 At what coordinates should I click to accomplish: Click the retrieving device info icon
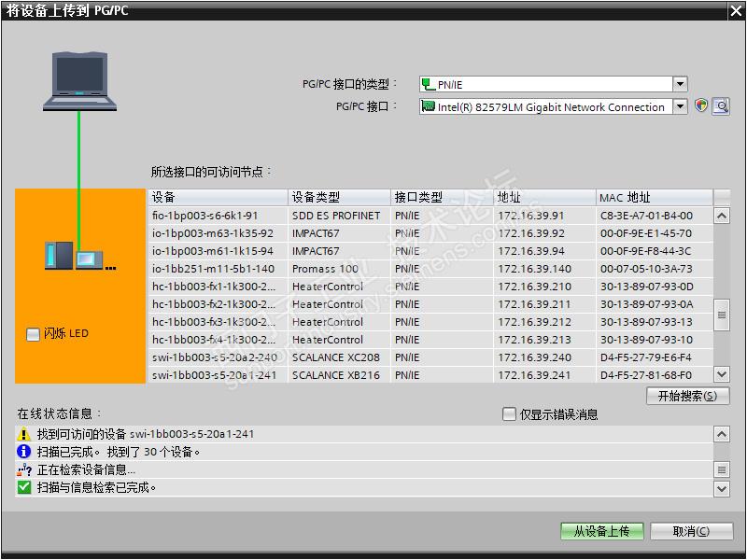point(24,470)
